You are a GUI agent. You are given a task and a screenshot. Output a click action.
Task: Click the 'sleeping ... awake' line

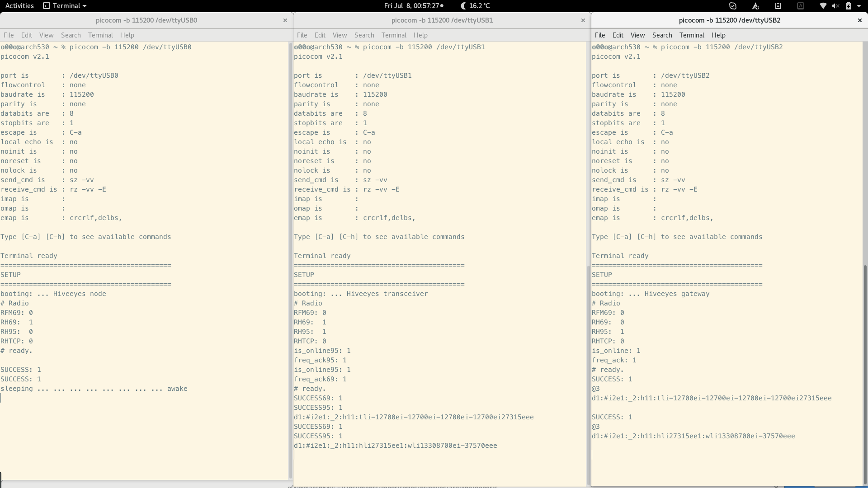pos(94,389)
